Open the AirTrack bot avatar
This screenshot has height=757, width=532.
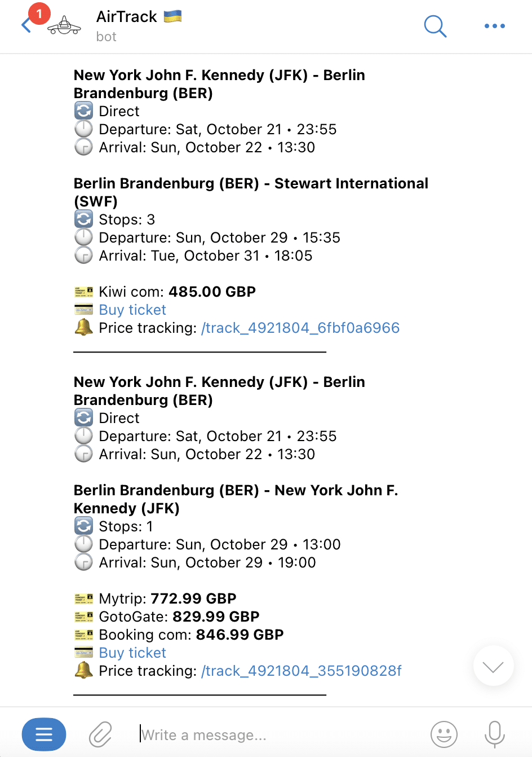[x=64, y=26]
